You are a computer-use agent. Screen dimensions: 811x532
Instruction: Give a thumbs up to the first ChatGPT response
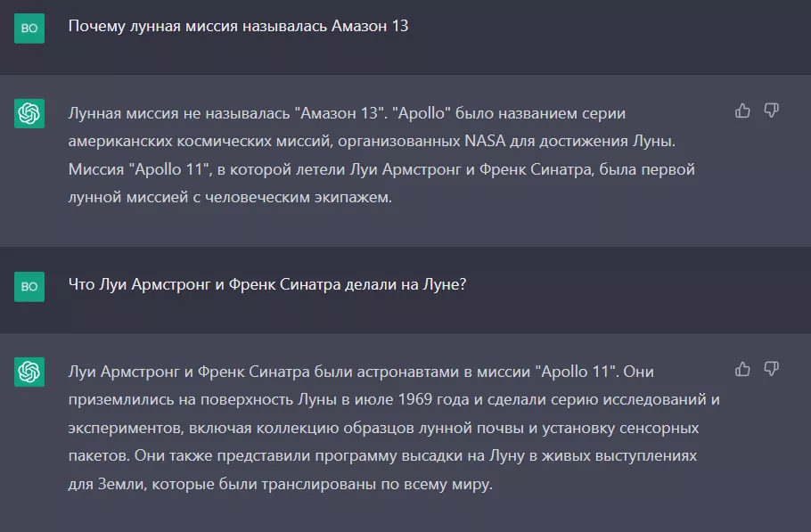coord(741,110)
